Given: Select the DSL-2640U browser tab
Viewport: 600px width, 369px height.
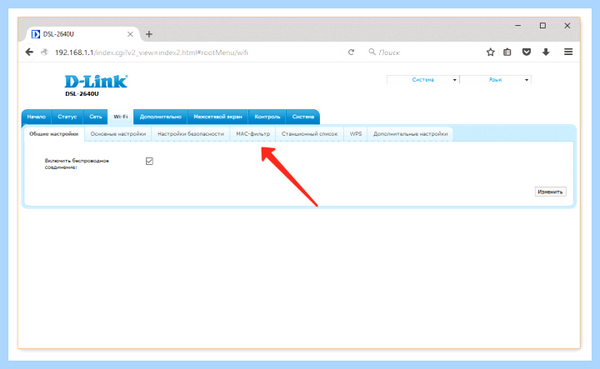Looking at the screenshot, I should click(82, 34).
